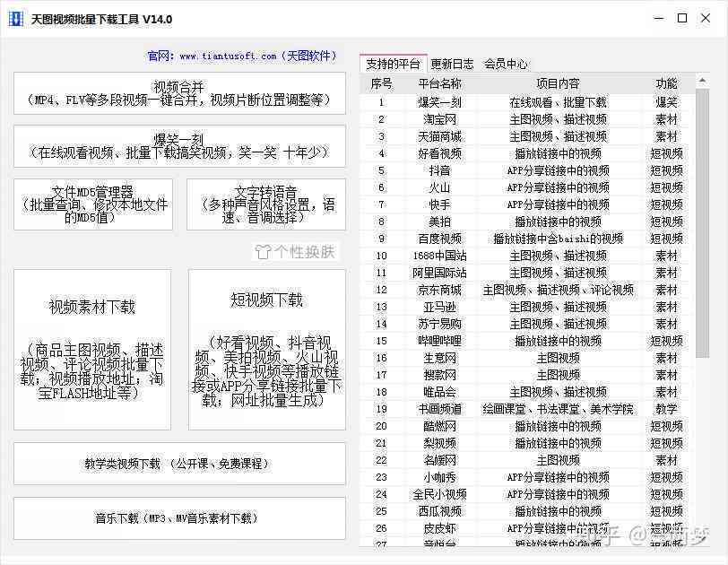Click the 序号 column header
The width and height of the screenshot is (728, 565).
pos(381,83)
